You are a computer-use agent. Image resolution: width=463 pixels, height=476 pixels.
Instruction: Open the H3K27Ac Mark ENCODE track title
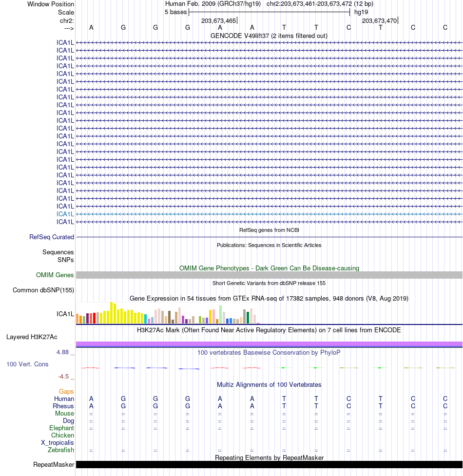coord(269,330)
